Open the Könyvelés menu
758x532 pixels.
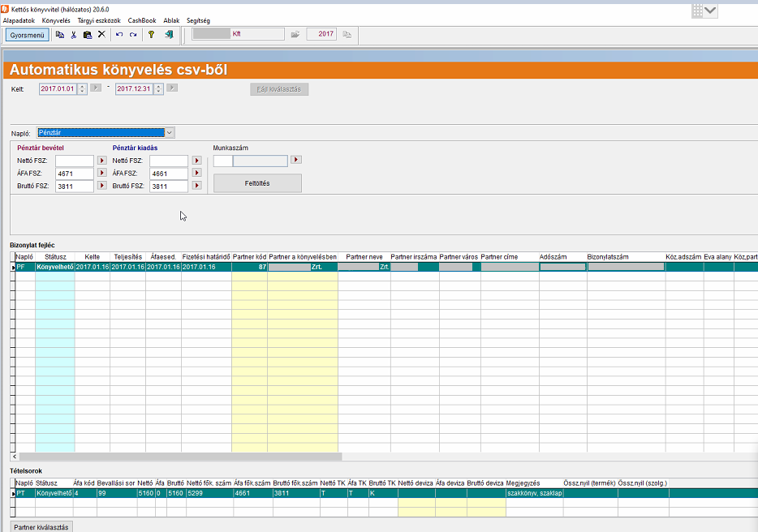coord(57,20)
